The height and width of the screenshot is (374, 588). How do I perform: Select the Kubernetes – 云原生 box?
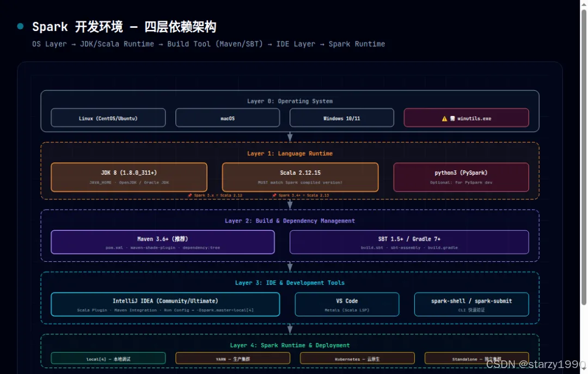click(x=357, y=358)
